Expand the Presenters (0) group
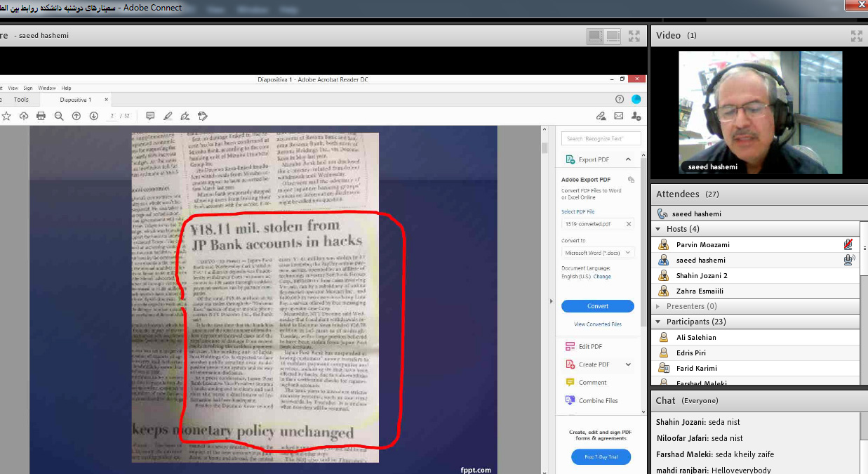This screenshot has width=868, height=474. [x=658, y=306]
